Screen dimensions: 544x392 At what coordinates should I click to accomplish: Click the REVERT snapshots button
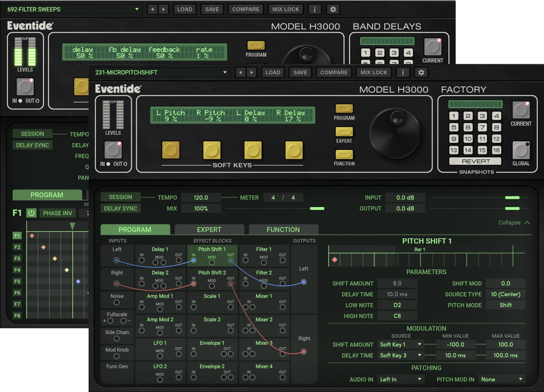coord(475,161)
